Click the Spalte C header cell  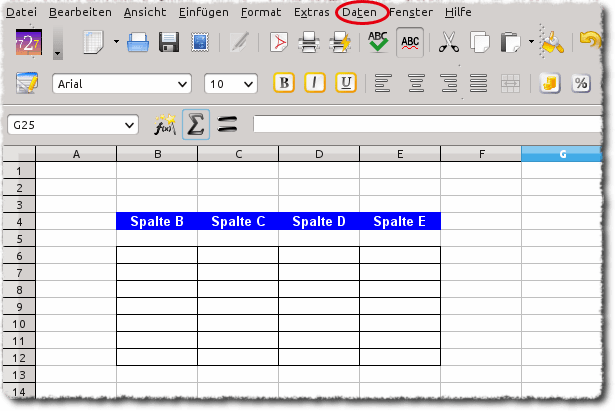point(238,221)
